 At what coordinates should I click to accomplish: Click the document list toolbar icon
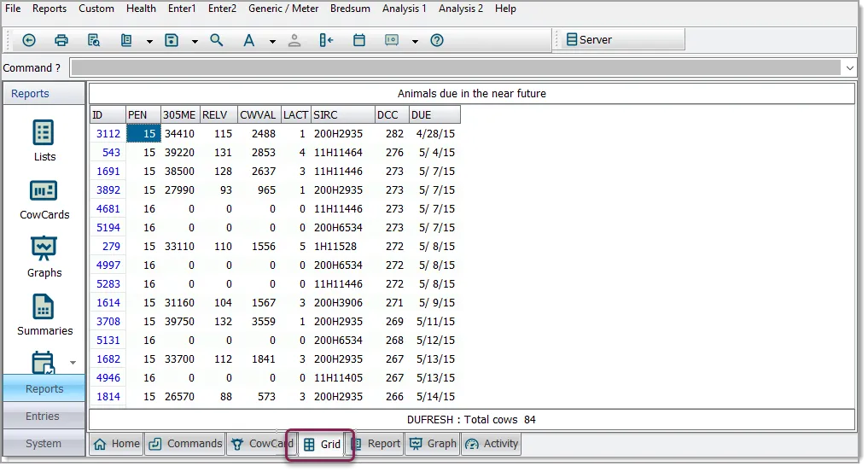127,40
